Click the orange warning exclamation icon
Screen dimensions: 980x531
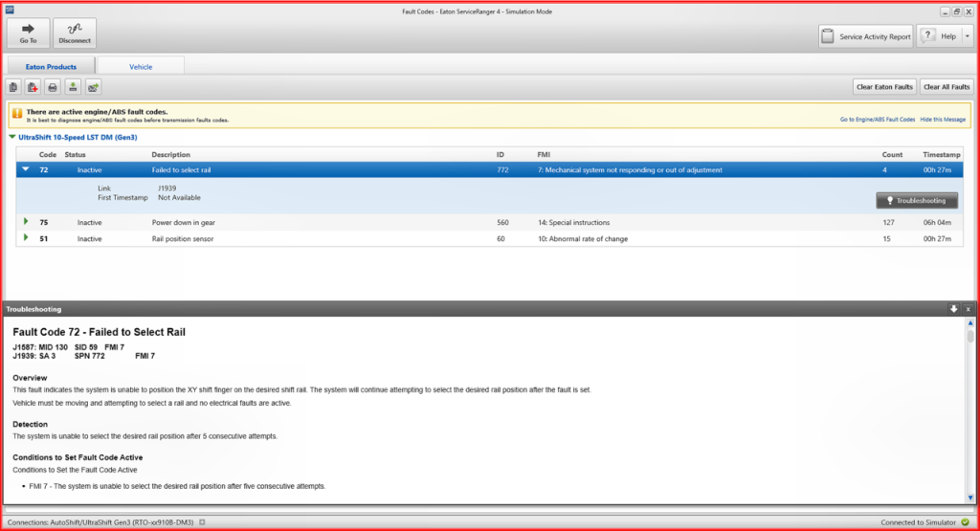tap(17, 114)
